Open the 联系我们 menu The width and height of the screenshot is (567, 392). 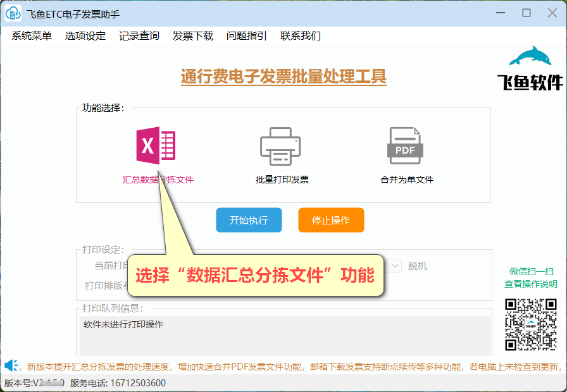pos(300,36)
